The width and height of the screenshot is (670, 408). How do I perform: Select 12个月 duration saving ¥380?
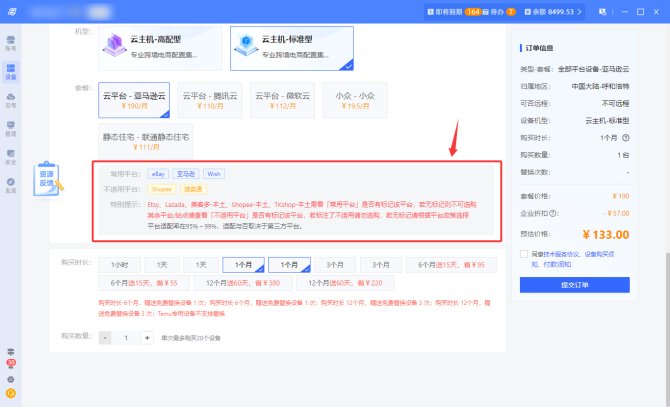coord(243,283)
